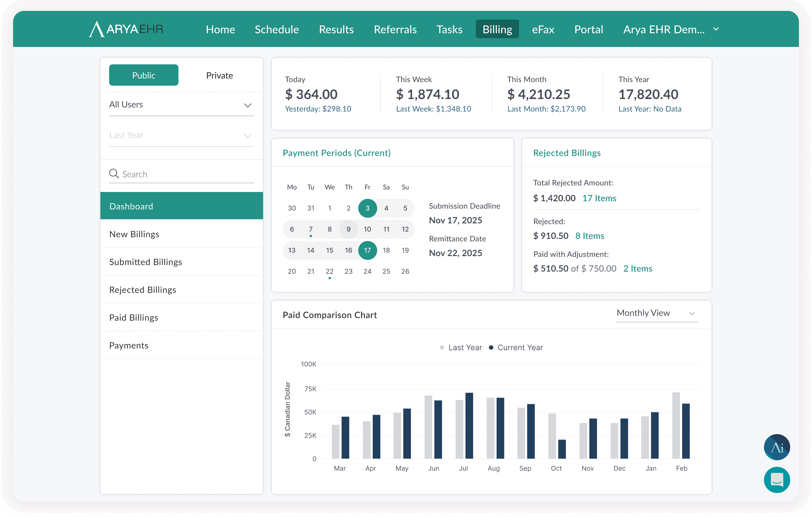Click the $ 4,210.25 This Month amount
This screenshot has height=517, width=812.
[x=539, y=94]
